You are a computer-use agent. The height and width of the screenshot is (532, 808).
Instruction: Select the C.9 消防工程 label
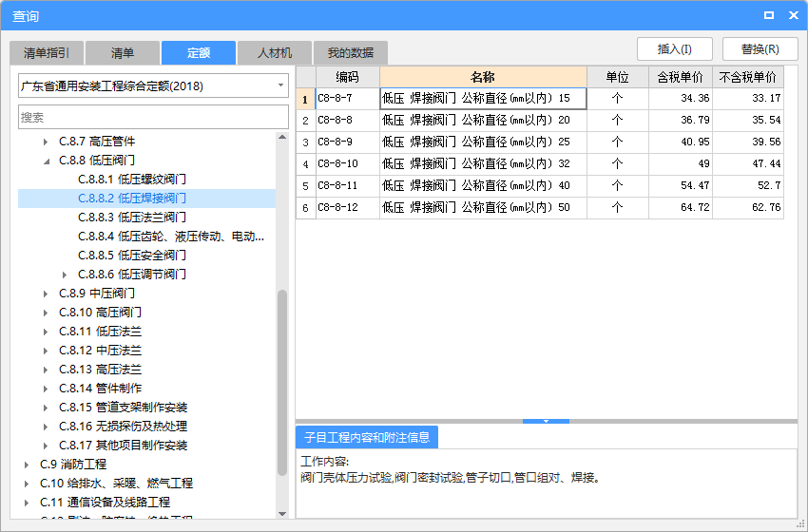point(73,465)
